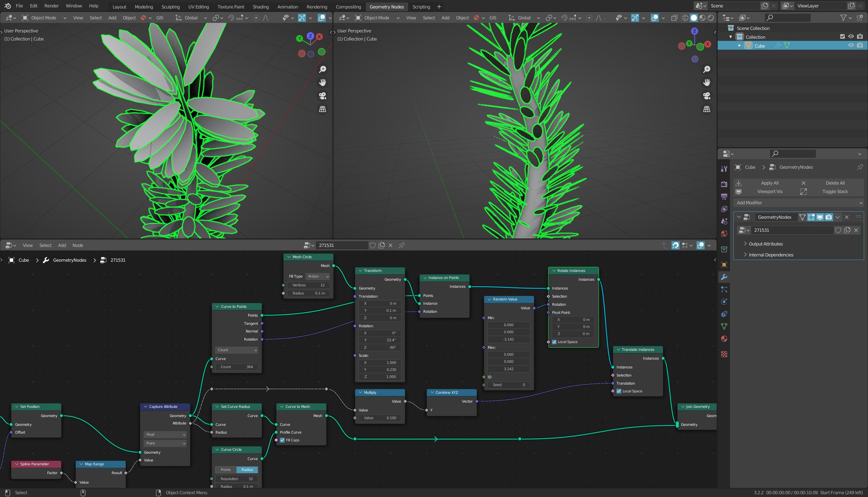This screenshot has height=497, width=868.
Task: Click Apply All button
Action: pos(766,183)
